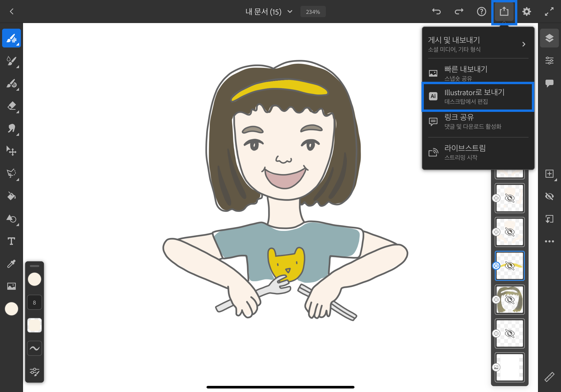561x392 pixels.
Task: Expand the 내 문서 (15) title dropdown
Action: [x=290, y=12]
